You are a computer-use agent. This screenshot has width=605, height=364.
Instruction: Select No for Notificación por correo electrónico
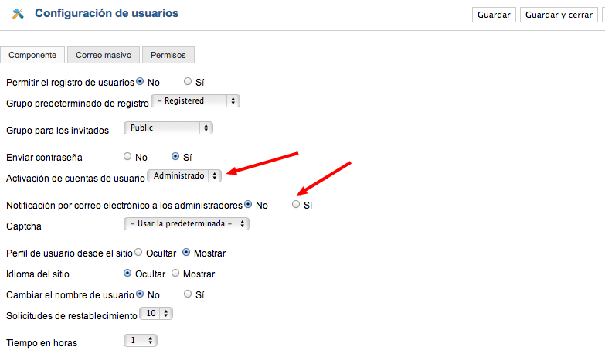coord(248,204)
